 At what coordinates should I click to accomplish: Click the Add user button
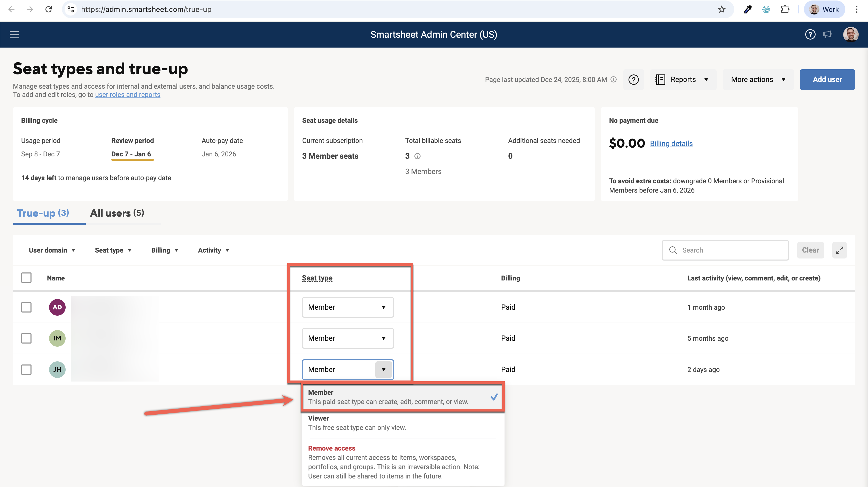[x=827, y=80]
